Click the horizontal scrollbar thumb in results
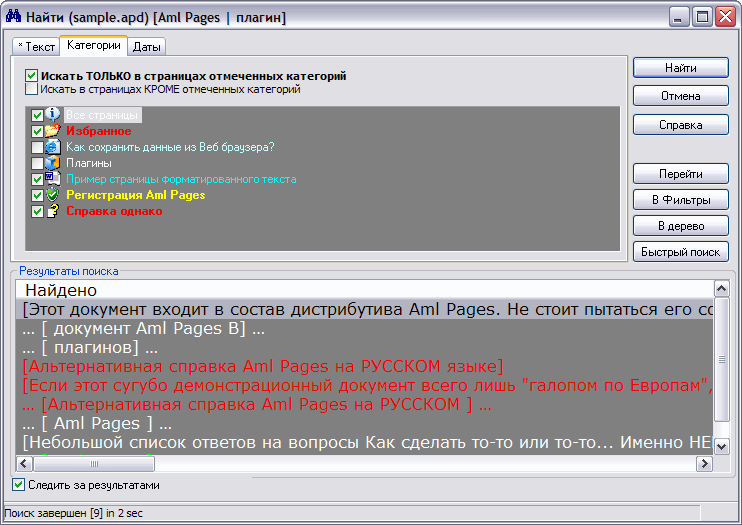 (x=94, y=463)
